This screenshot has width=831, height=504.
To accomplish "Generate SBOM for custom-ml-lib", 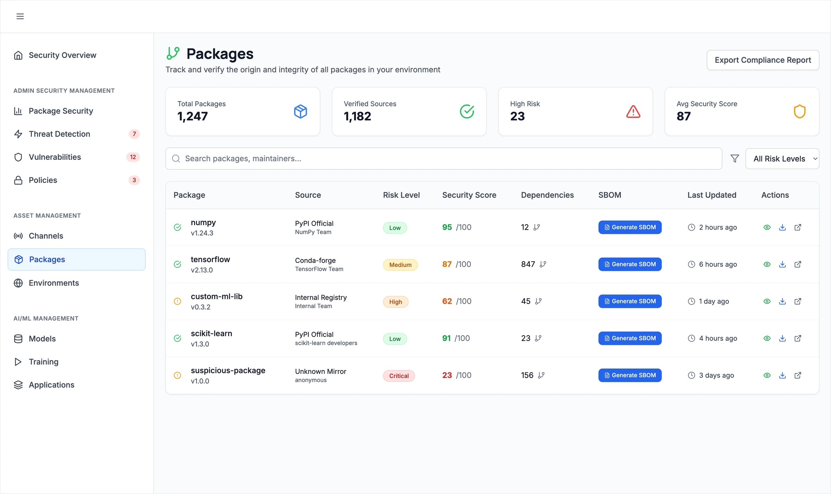I will tap(630, 301).
